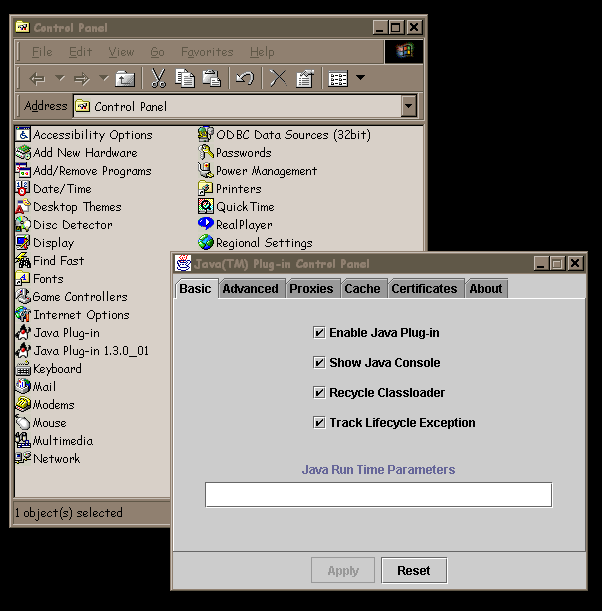Click the Undo toolbar icon
Screen dimensions: 602x611
click(245, 78)
